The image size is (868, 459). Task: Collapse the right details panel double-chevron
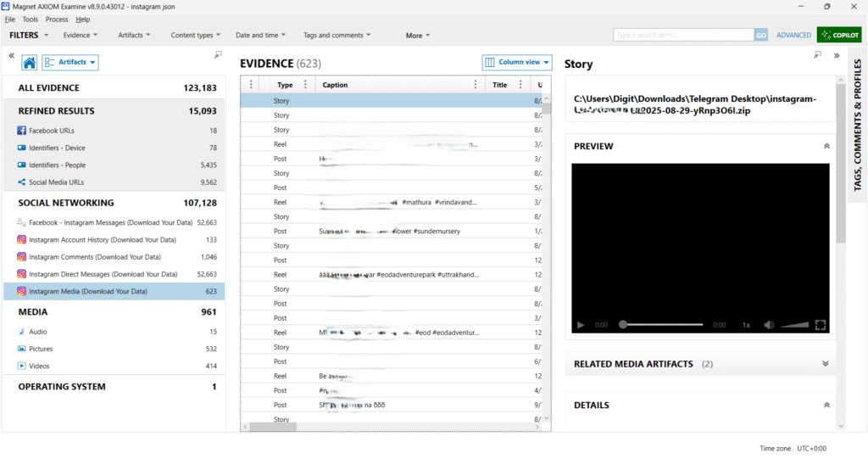pyautogui.click(x=837, y=55)
